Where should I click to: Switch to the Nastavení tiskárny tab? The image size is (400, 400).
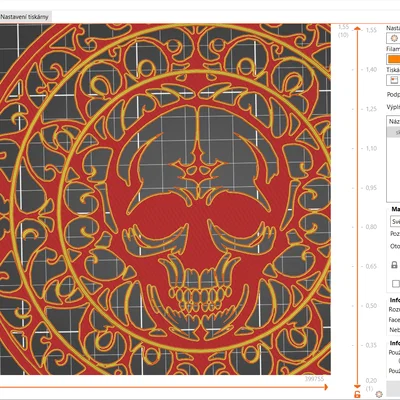pos(25,17)
